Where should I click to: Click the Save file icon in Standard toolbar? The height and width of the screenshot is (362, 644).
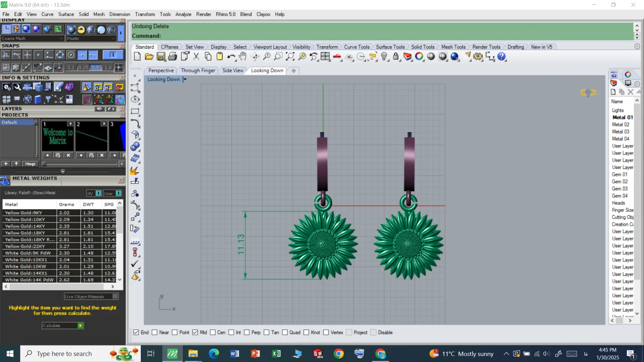[x=161, y=57]
